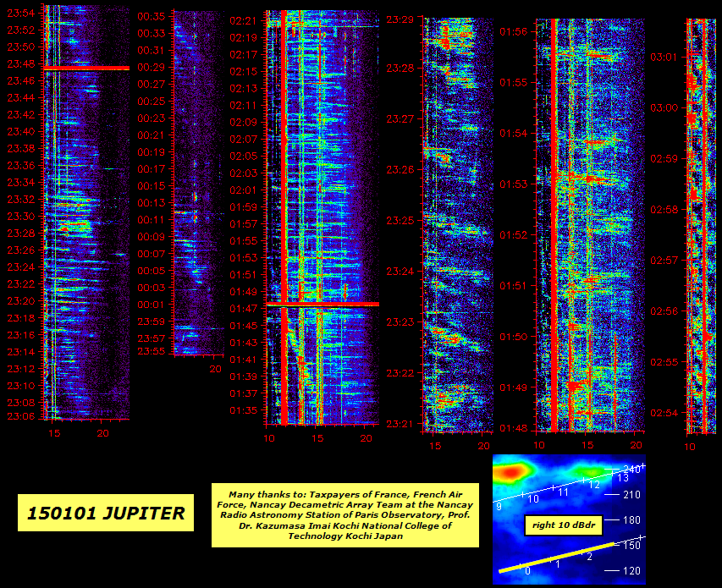
Task: Click the 10 frequency label under 03:01 spectrogram
Action: click(x=690, y=447)
